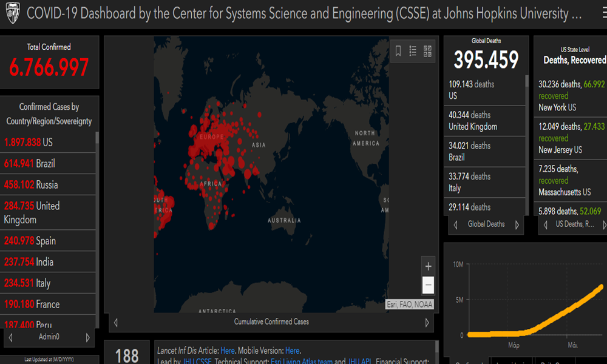607x364 pixels.
Task: Zoom in on the map with plus
Action: (428, 266)
